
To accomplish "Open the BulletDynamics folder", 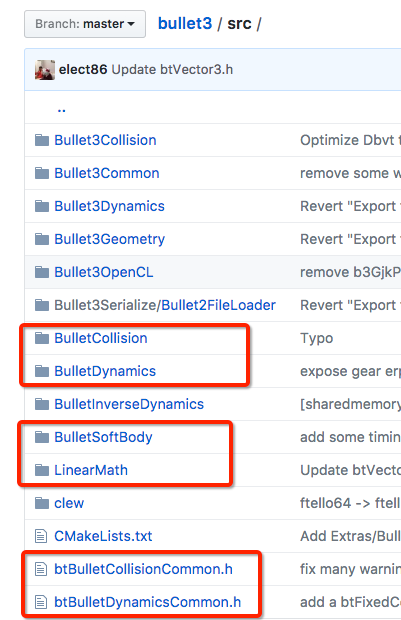I will point(105,371).
